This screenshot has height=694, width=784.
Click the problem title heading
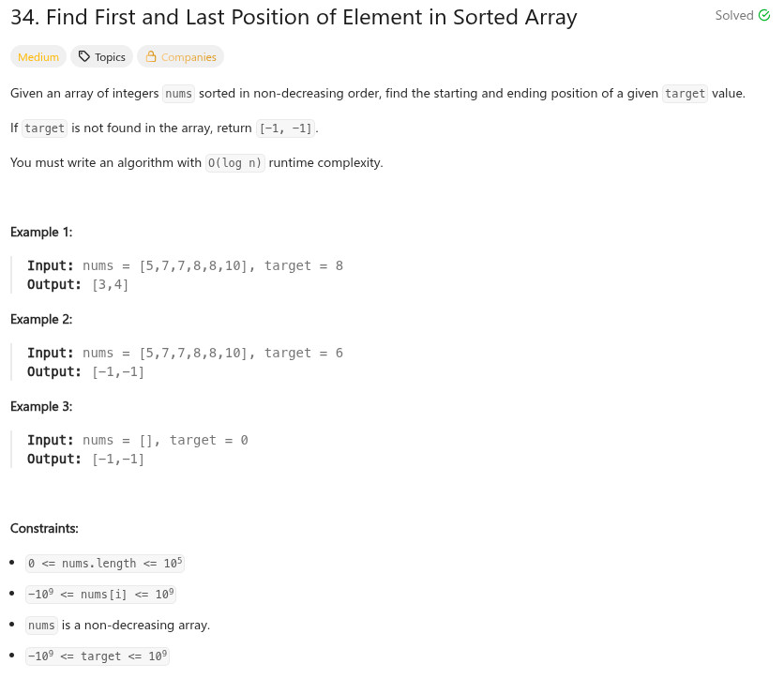[294, 17]
